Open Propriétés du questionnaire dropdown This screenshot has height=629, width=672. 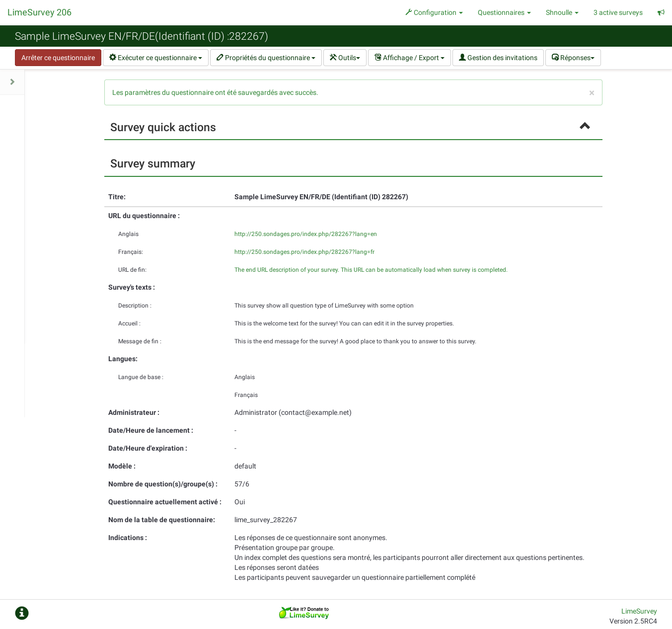click(266, 58)
